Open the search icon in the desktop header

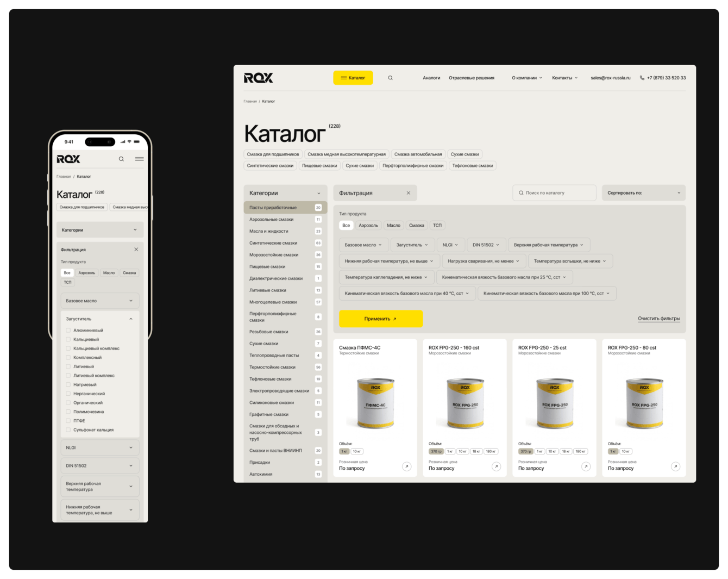[390, 78]
